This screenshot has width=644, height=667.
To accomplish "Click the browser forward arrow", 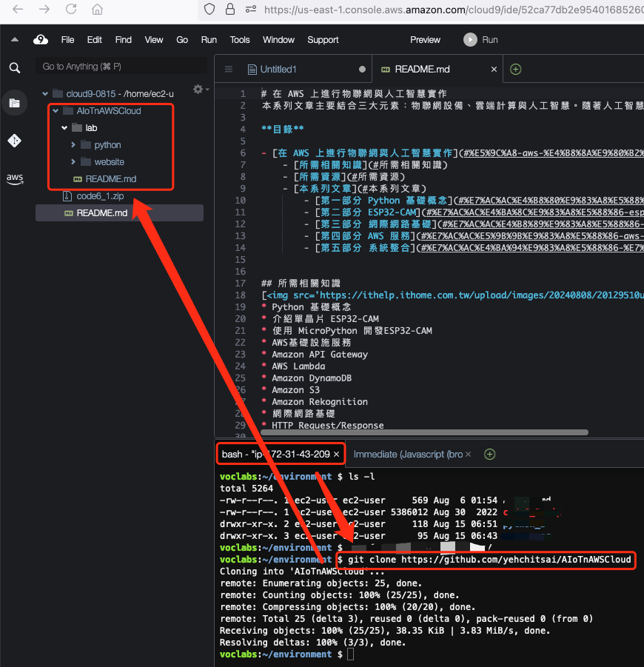I will (x=44, y=9).
